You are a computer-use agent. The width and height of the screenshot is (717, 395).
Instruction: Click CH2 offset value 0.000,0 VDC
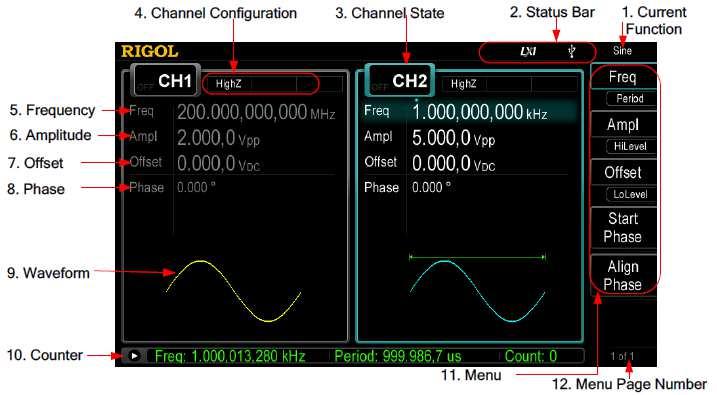point(453,163)
